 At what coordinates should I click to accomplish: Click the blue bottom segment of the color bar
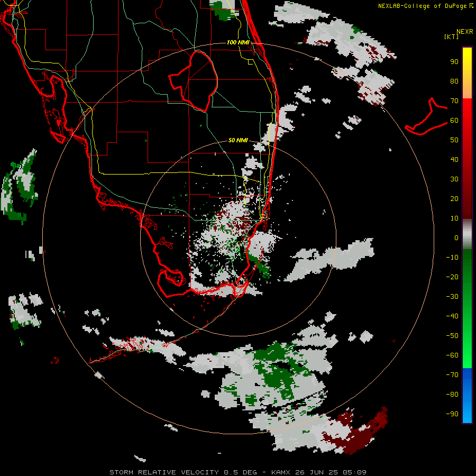click(x=467, y=396)
